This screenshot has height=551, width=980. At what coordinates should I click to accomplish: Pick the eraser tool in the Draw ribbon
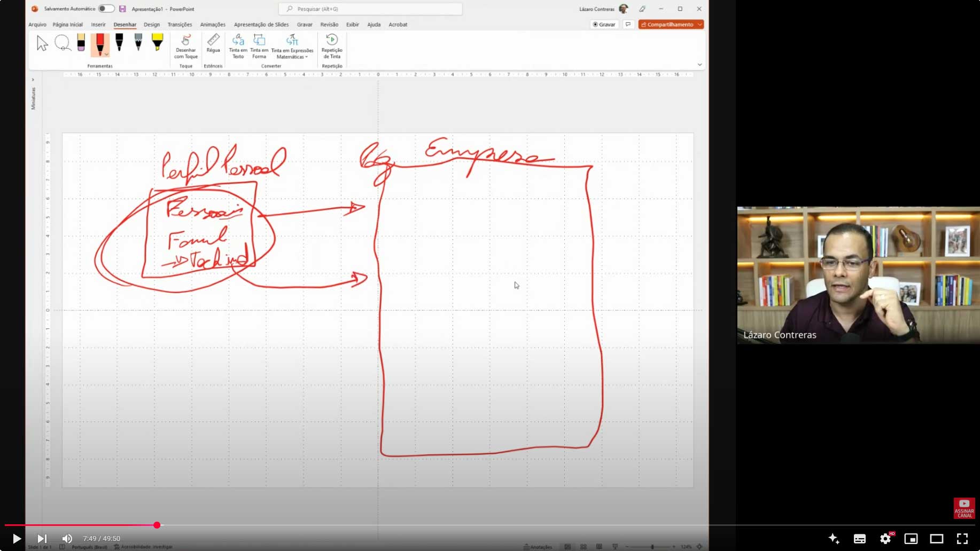point(81,43)
